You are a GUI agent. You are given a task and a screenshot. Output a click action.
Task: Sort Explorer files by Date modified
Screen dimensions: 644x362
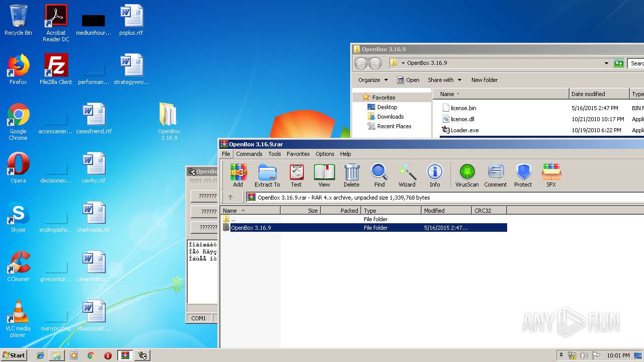point(599,94)
